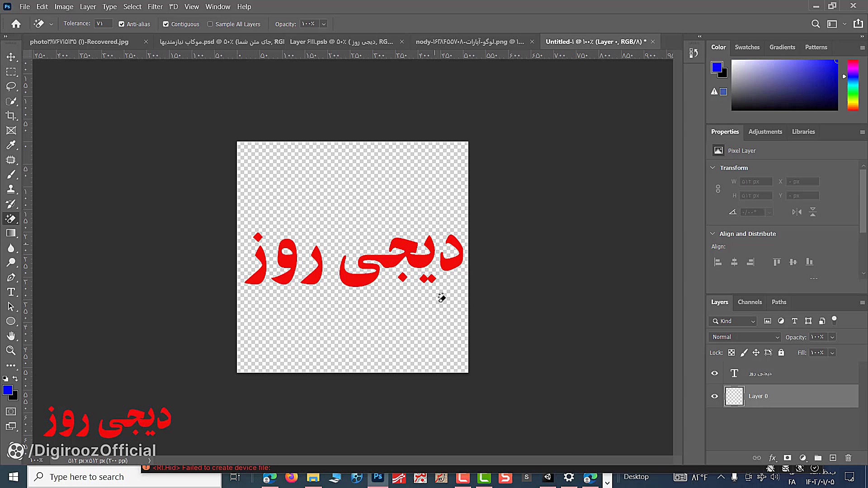This screenshot has width=868, height=488.
Task: Open the layer Opacity dropdown arrow
Action: 832,337
